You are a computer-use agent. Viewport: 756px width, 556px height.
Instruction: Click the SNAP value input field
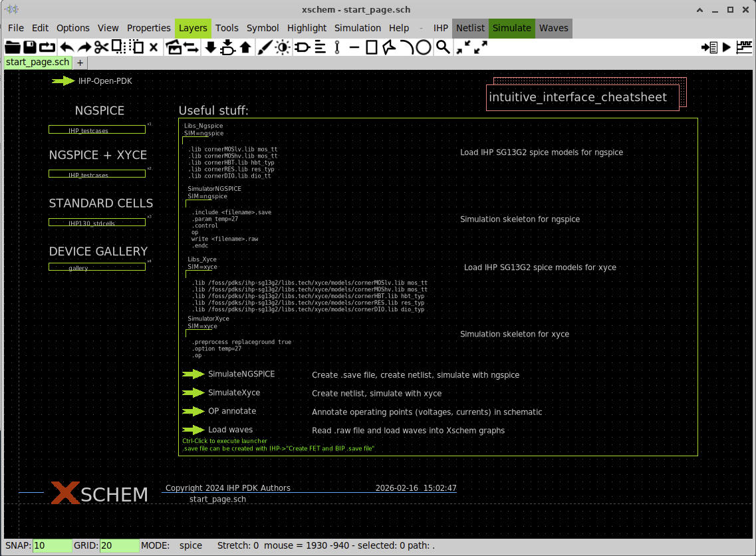pyautogui.click(x=52, y=545)
